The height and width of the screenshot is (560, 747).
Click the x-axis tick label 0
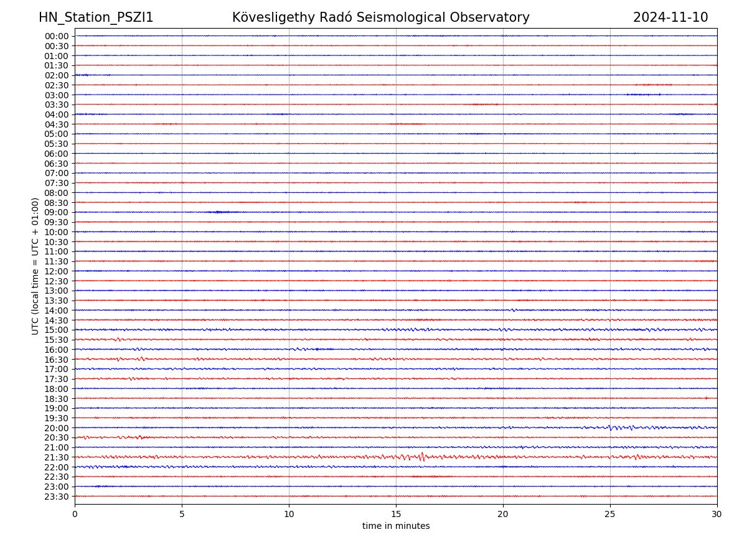click(x=75, y=515)
